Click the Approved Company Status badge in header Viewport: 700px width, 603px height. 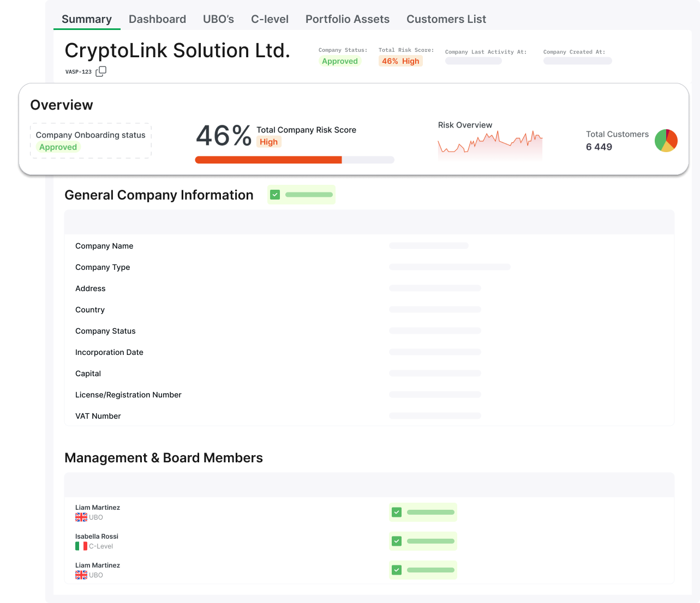pyautogui.click(x=339, y=61)
